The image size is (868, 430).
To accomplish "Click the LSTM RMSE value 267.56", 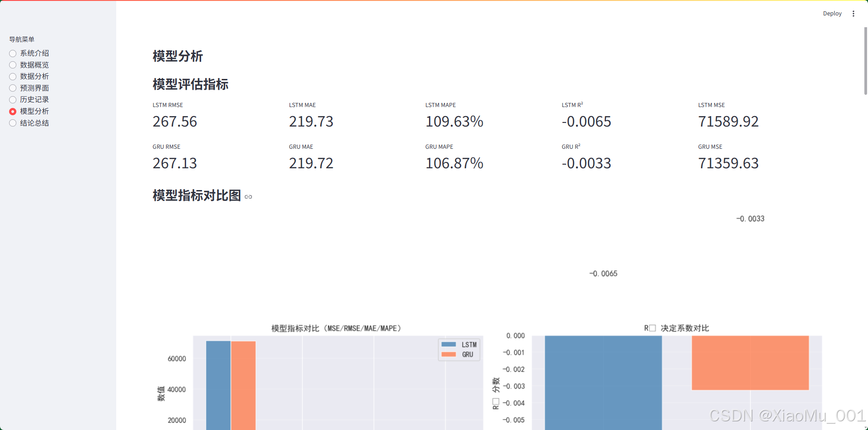I will tap(175, 122).
